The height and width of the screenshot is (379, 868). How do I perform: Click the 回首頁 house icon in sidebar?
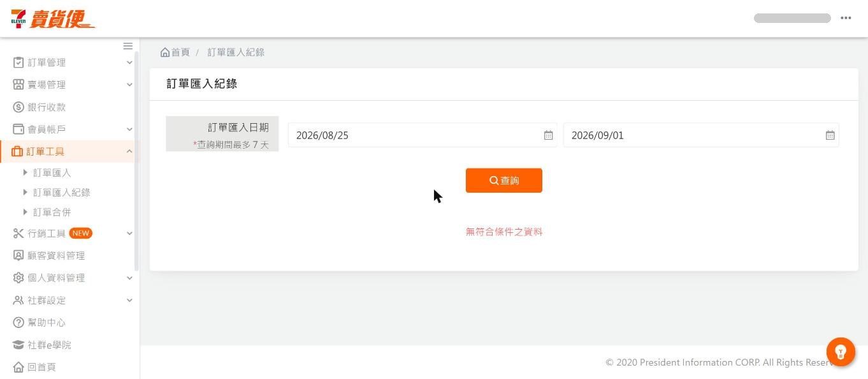[x=18, y=367]
